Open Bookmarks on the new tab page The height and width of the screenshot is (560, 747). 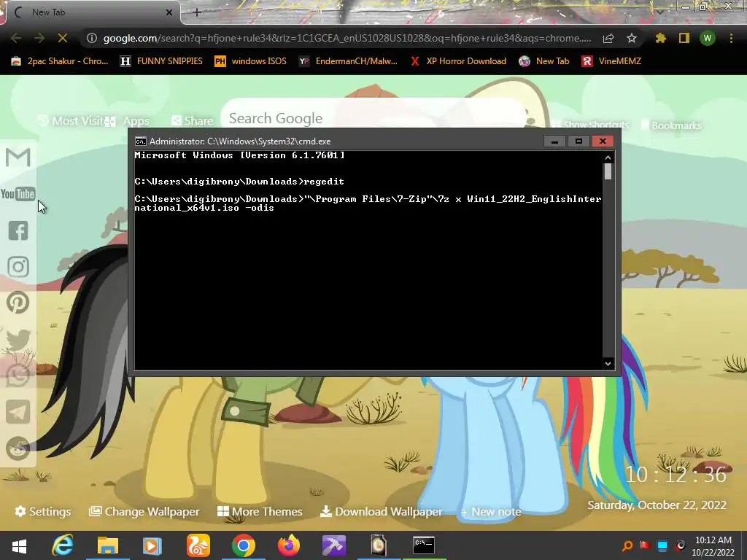tap(671, 125)
